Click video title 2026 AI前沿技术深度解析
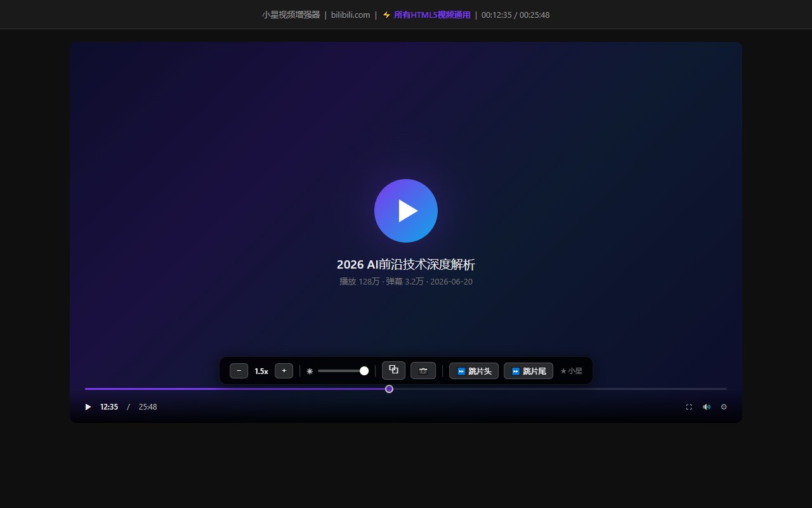This screenshot has height=508, width=812. click(x=406, y=265)
